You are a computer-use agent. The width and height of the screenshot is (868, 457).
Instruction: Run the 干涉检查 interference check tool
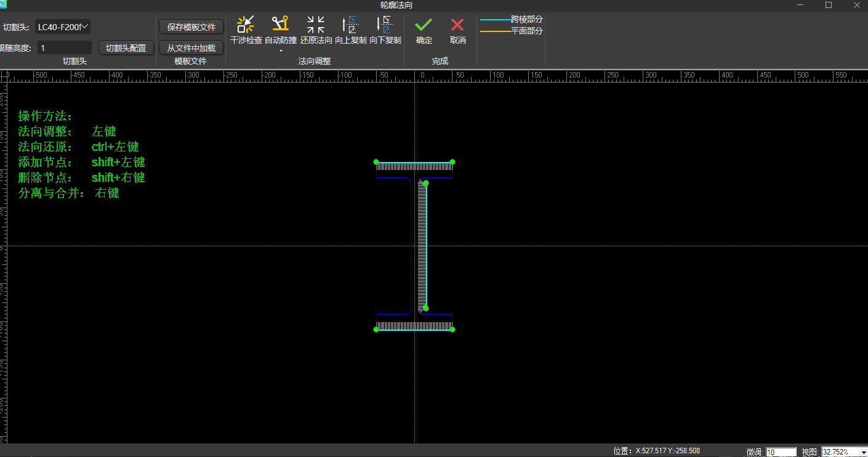click(x=246, y=30)
